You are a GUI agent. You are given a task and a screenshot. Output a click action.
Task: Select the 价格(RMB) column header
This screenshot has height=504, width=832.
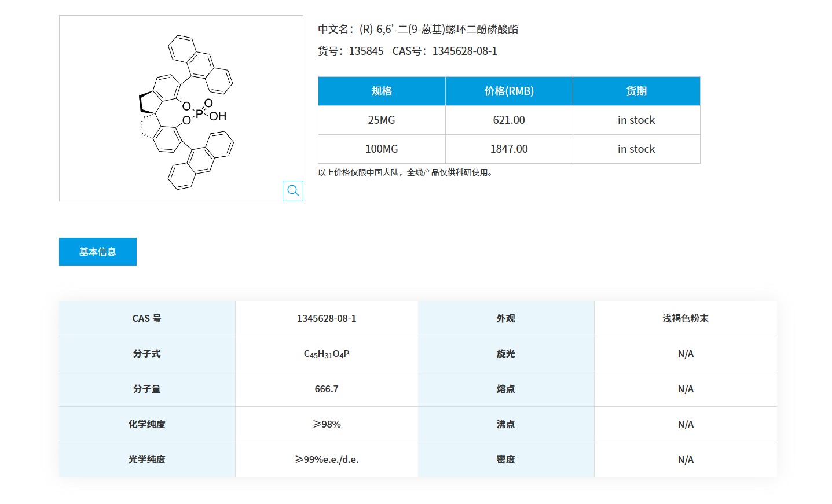[x=508, y=91]
